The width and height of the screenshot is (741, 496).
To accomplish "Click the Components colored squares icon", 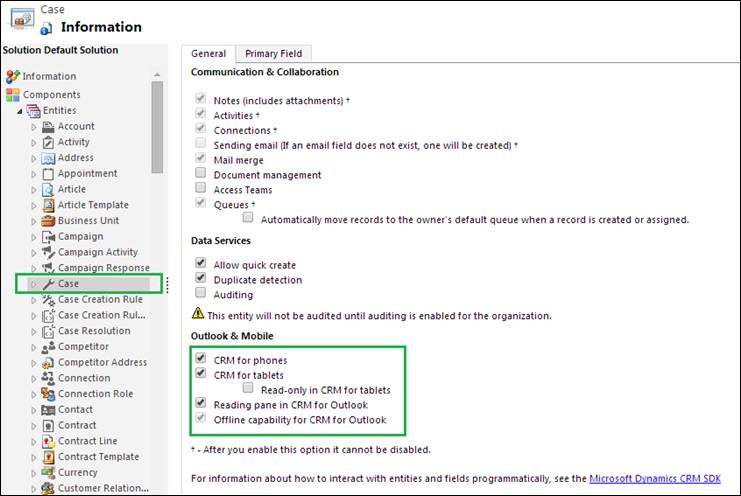I will click(x=13, y=95).
